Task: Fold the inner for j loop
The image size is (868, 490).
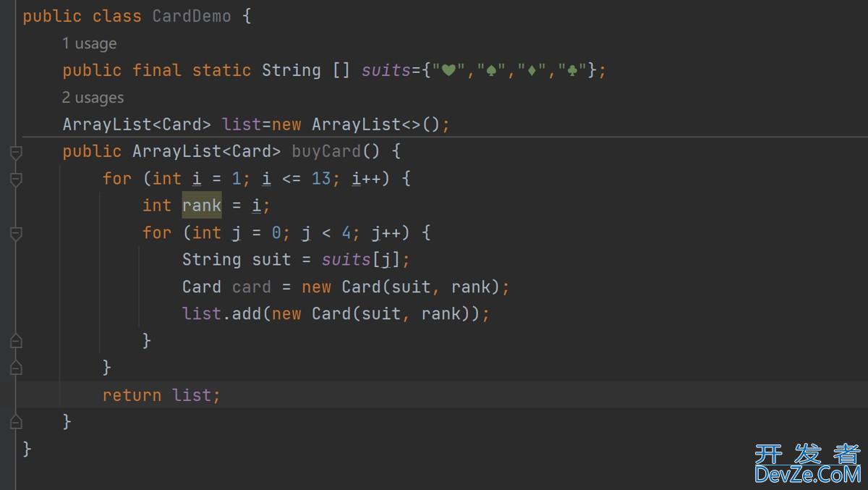Action: [16, 233]
